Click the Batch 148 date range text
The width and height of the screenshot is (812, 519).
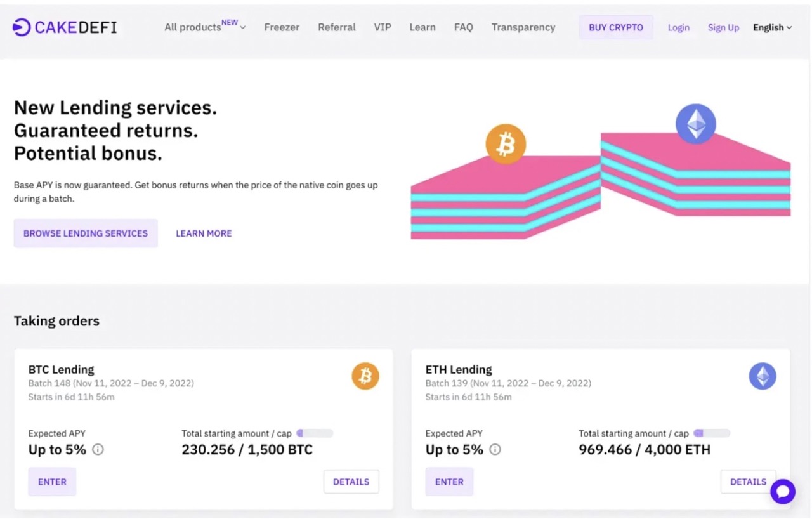111,383
